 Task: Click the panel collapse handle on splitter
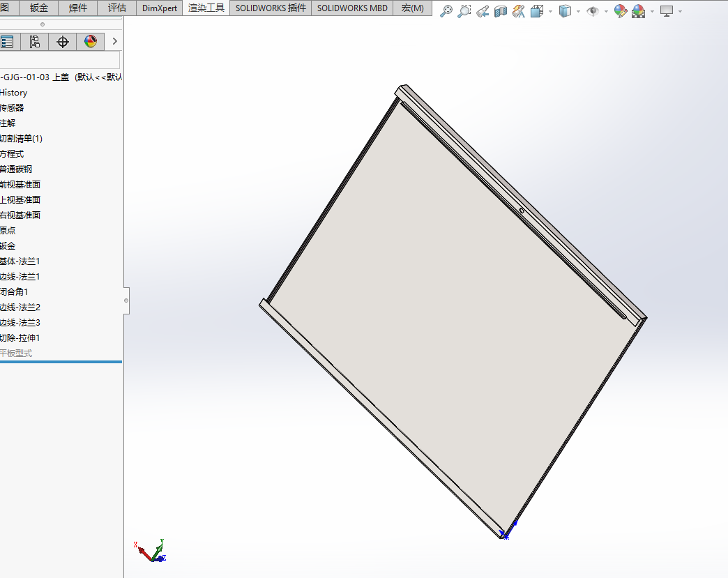[126, 301]
